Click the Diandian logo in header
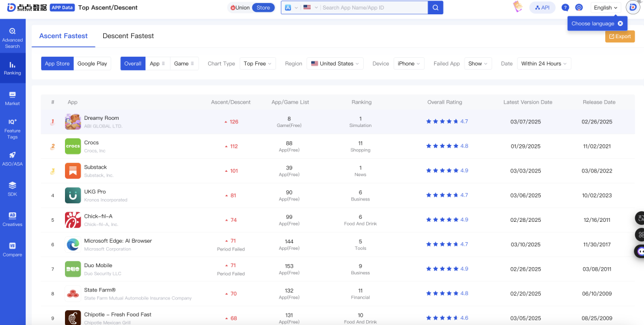644x325 pixels. point(27,7)
